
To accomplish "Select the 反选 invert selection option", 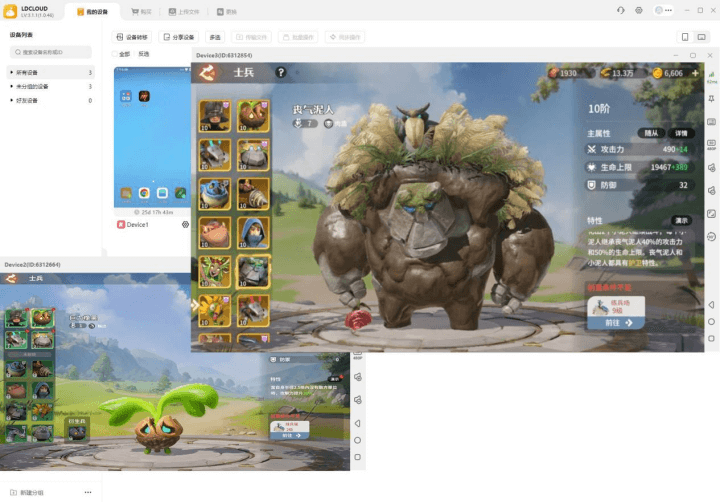I will pyautogui.click(x=144, y=54).
